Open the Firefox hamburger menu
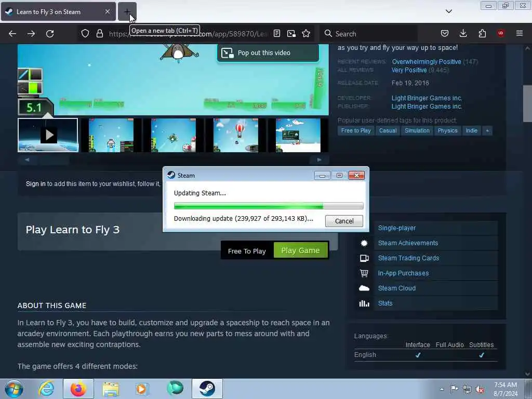The height and width of the screenshot is (399, 532). click(520, 33)
